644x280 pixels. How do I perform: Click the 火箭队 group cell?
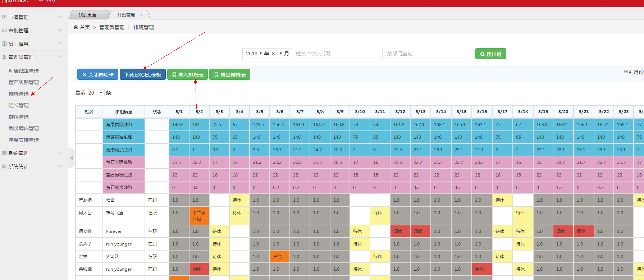coord(124,257)
